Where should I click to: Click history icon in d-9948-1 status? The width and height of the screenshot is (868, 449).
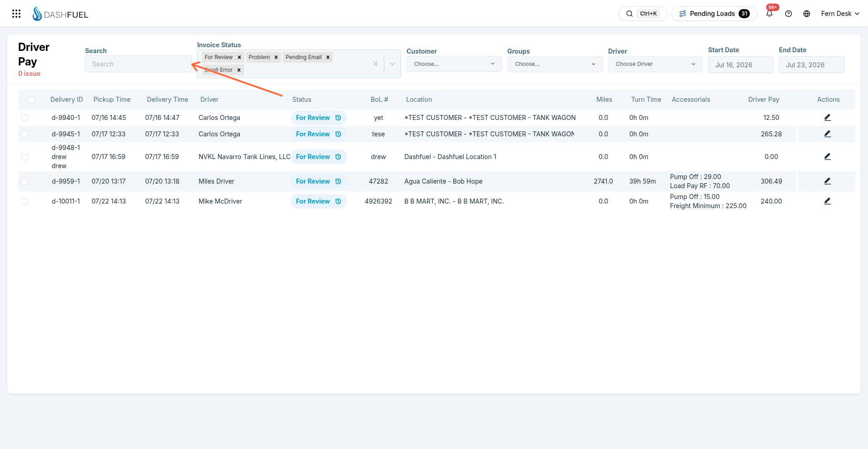pyautogui.click(x=338, y=157)
